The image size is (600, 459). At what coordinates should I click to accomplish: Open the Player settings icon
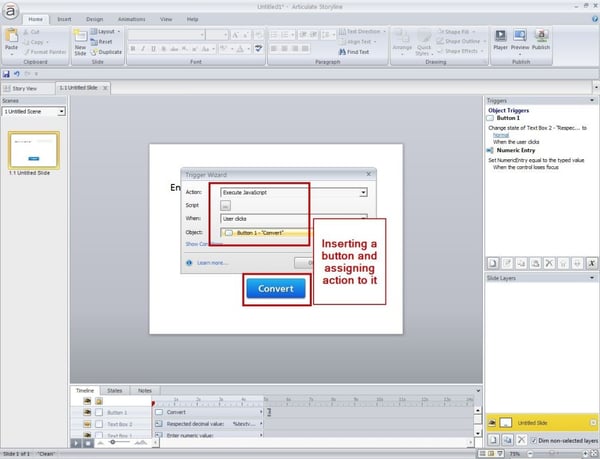(500, 36)
